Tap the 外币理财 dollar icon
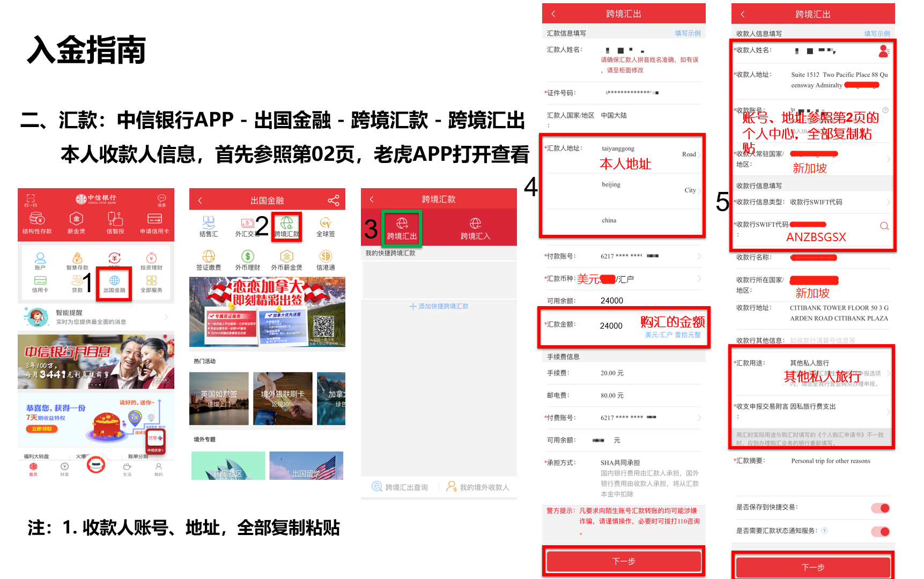This screenshot has width=924, height=579. click(x=247, y=260)
